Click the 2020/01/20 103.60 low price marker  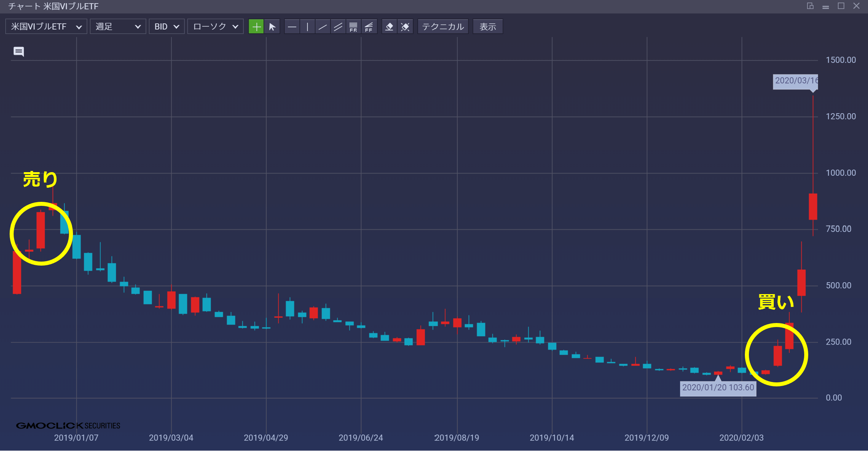coord(718,388)
